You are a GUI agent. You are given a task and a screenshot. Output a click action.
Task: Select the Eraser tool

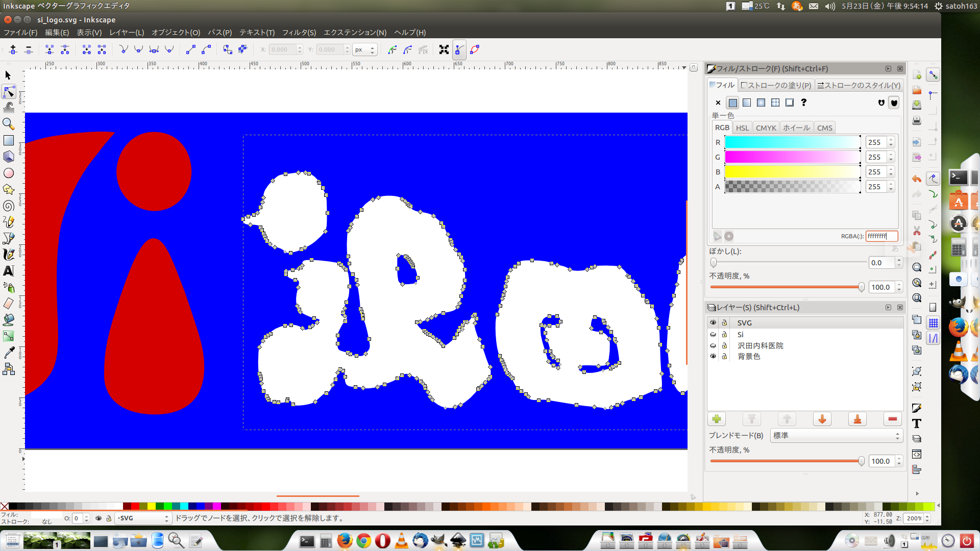coord(9,304)
